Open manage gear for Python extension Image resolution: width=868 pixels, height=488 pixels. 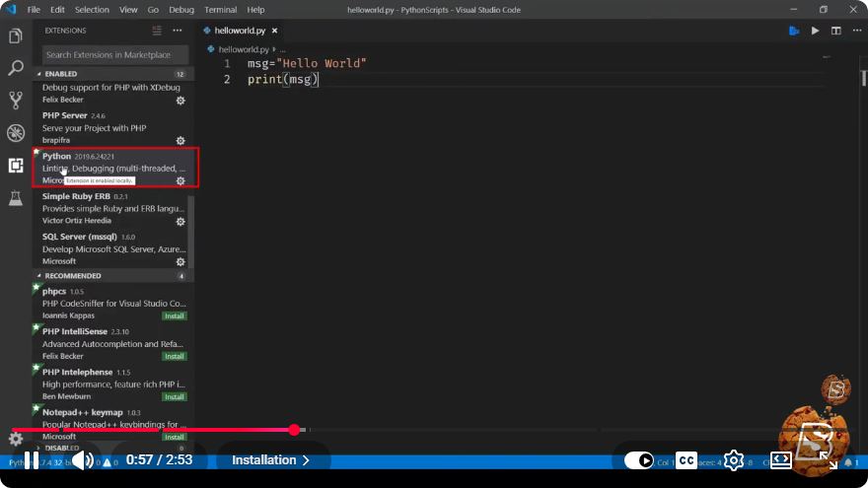181,181
